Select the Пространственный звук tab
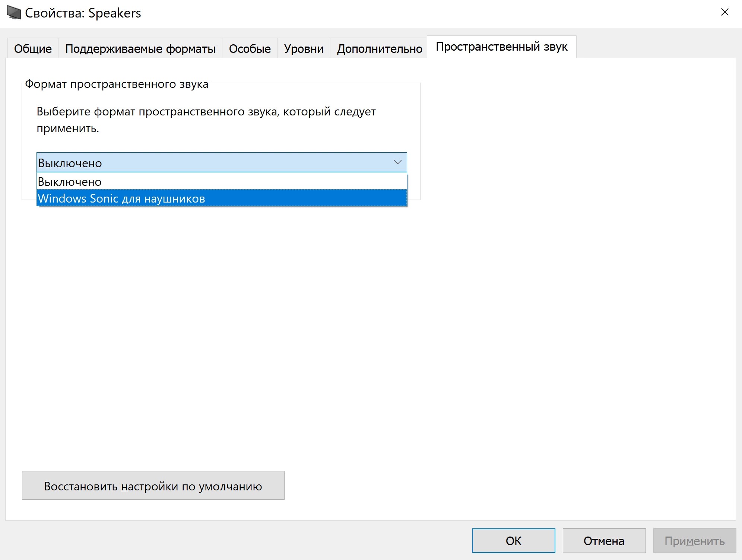This screenshot has width=742, height=560. (501, 47)
